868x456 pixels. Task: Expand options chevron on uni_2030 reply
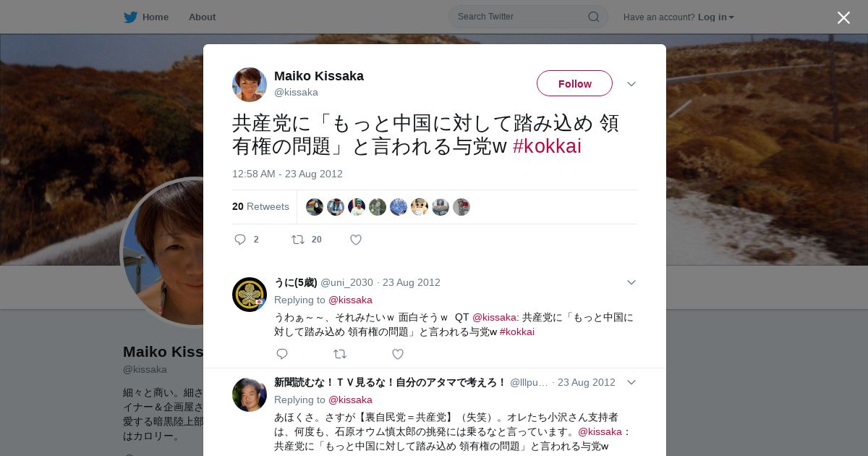(x=631, y=282)
